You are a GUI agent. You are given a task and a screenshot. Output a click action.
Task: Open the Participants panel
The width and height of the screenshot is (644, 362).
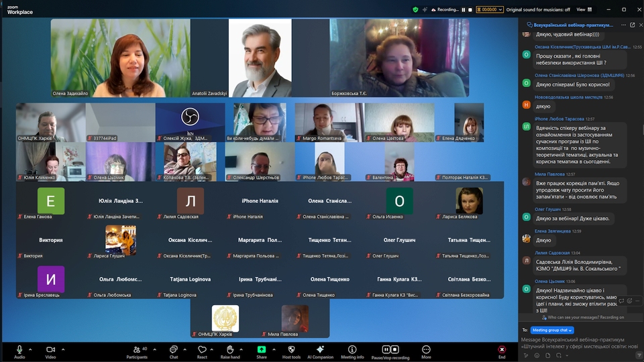[137, 352]
